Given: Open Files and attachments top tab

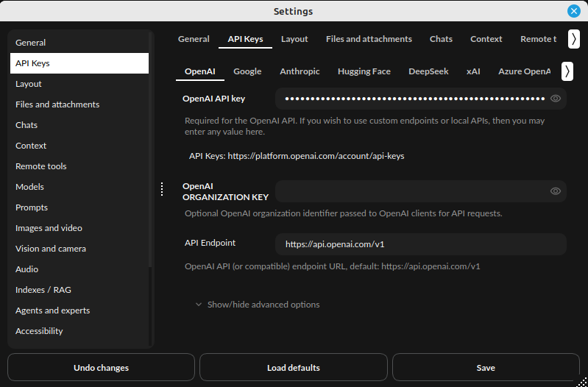Looking at the screenshot, I should click(369, 39).
